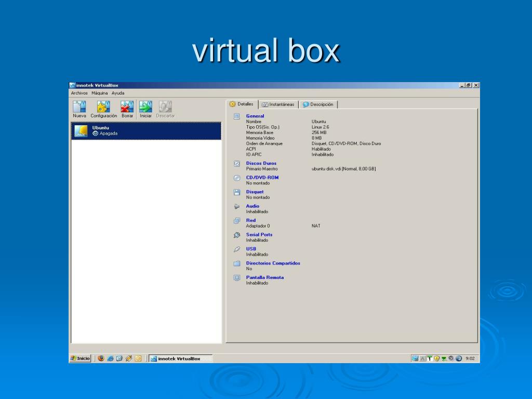Open the General settings link
This screenshot has width=532, height=399.
[x=255, y=116]
